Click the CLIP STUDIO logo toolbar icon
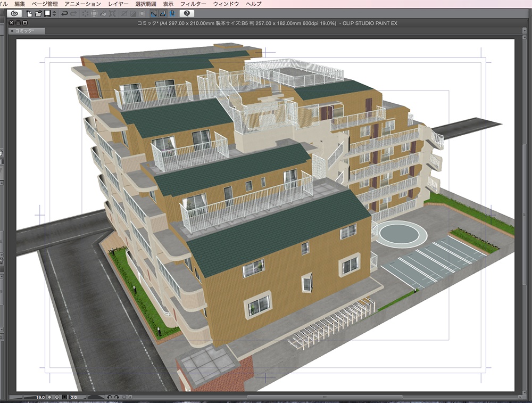Viewport: 532px width, 403px height. pos(14,14)
